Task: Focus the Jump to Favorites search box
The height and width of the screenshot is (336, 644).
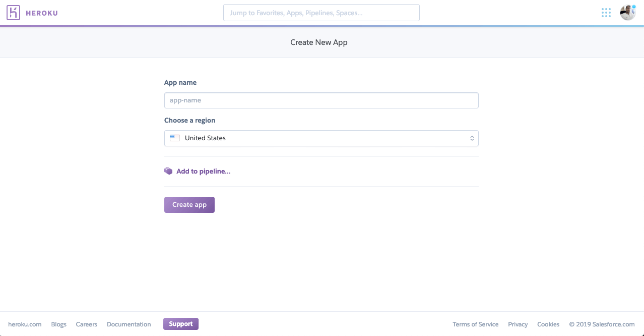Action: (321, 13)
